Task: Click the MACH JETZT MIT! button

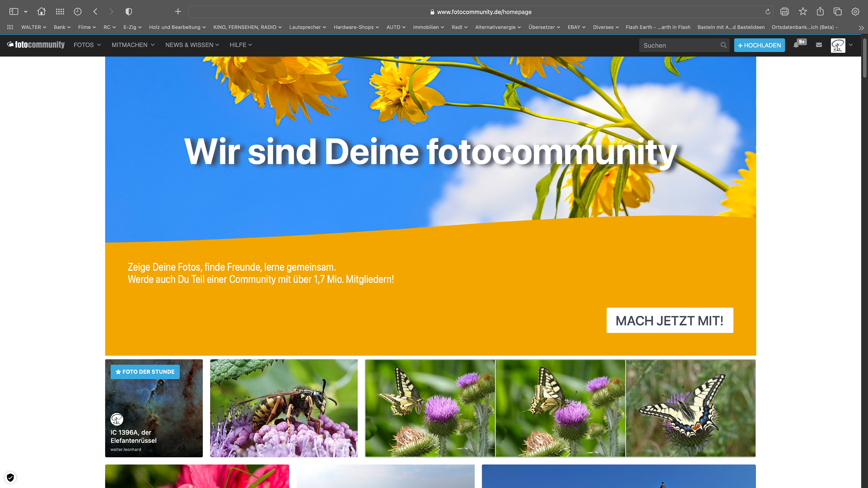Action: point(669,320)
